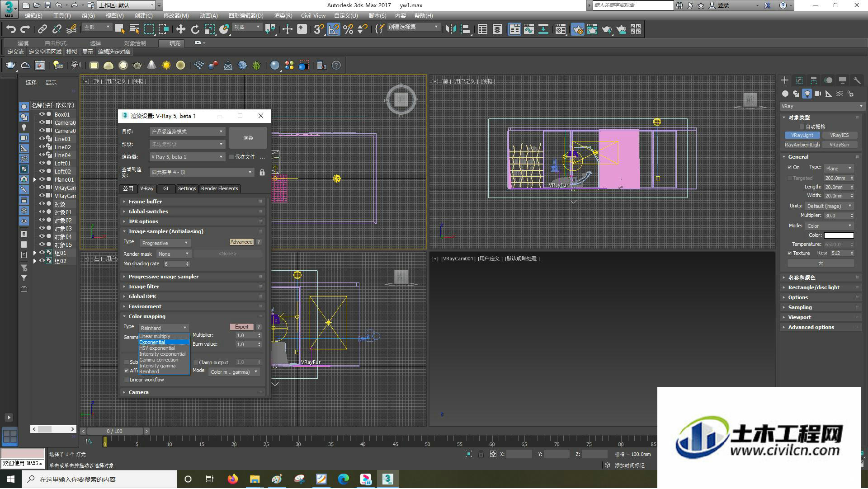Click the Schematic View icon

pos(543,29)
